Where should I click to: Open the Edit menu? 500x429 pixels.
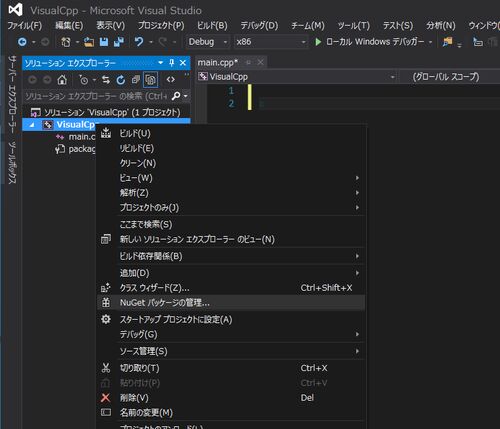(x=69, y=25)
